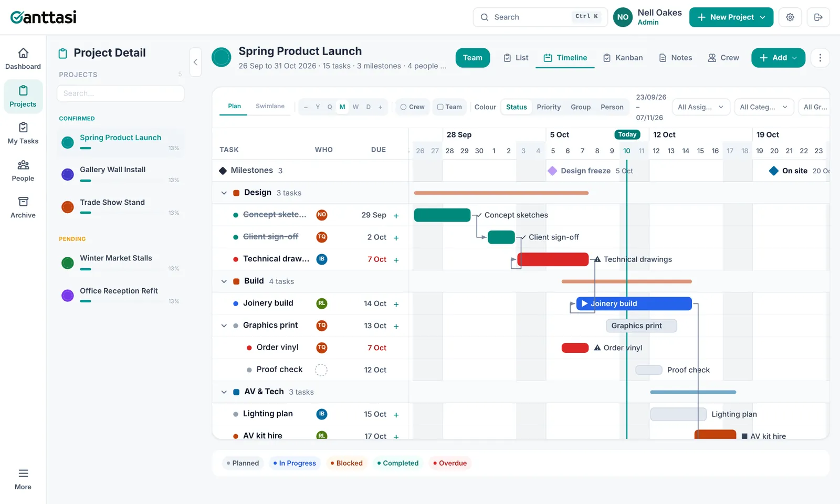Open My Tasks in the sidebar
Image resolution: width=840 pixels, height=504 pixels.
point(23,133)
